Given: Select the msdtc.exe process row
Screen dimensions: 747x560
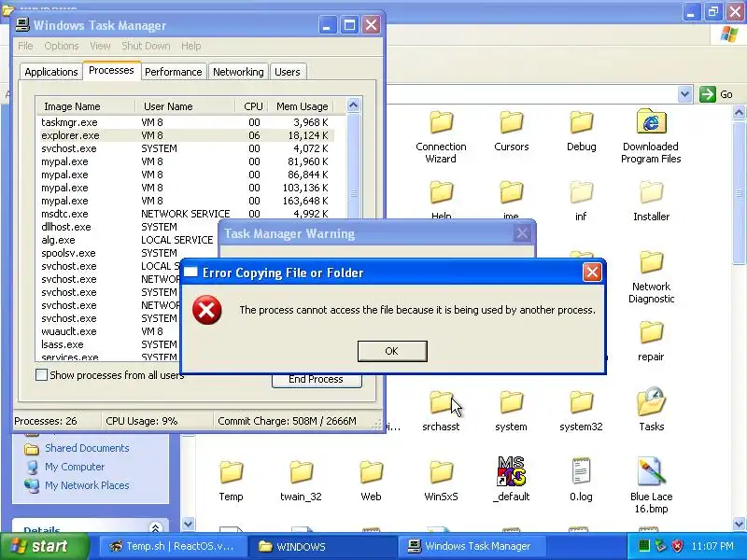Looking at the screenshot, I should pyautogui.click(x=185, y=214).
